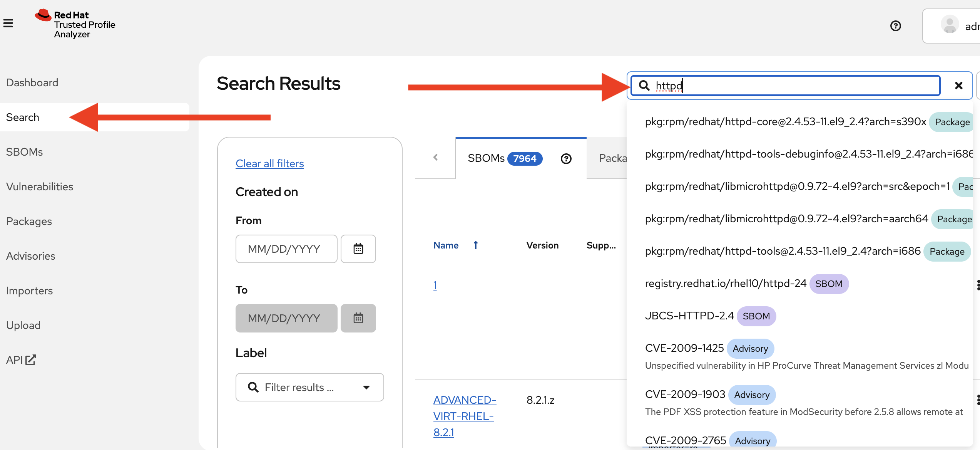980x450 pixels.
Task: Open the help question mark icon in header
Action: 896,26
